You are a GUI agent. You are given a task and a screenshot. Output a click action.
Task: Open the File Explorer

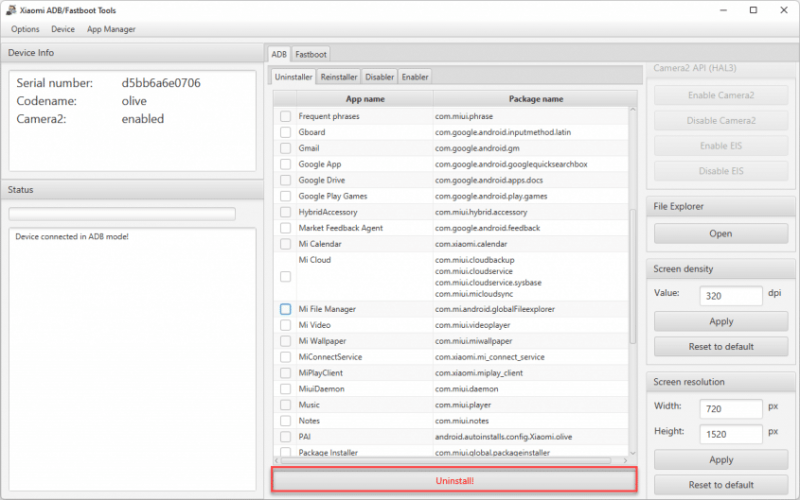click(x=720, y=234)
